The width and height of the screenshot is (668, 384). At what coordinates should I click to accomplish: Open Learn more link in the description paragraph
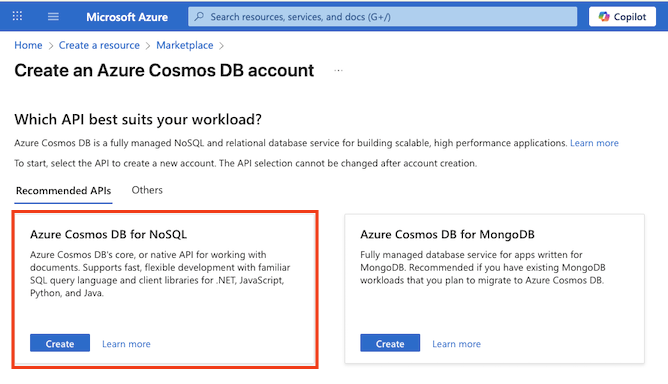pos(594,143)
